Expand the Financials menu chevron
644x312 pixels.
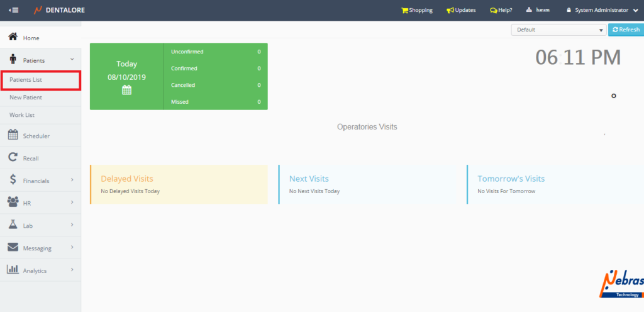[72, 181]
